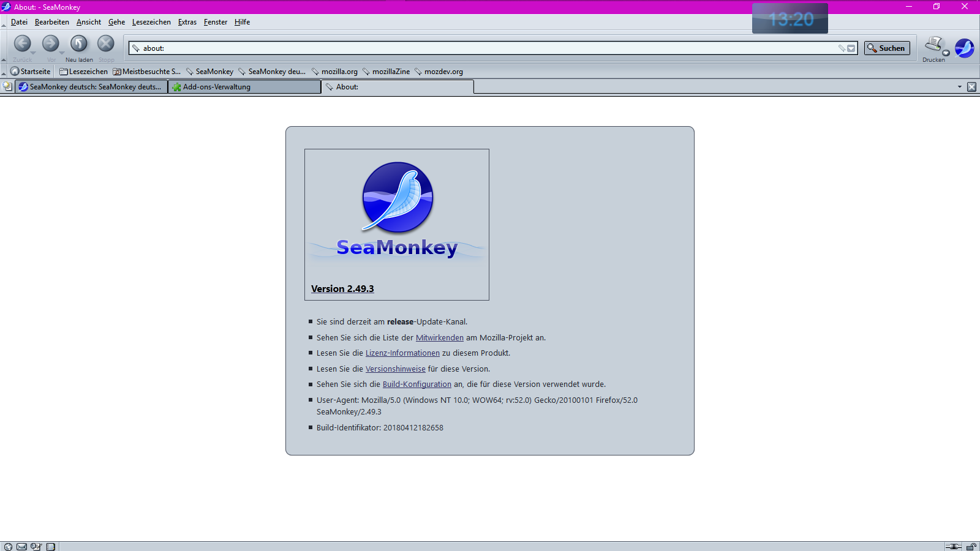Open Composer from the status bar icon
The width and height of the screenshot is (980, 551).
[36, 547]
